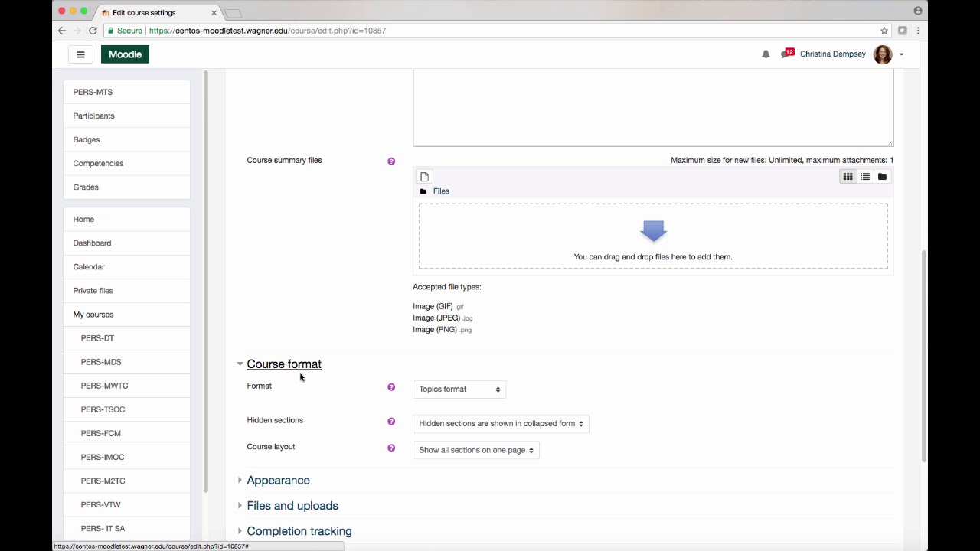The image size is (980, 551).
Task: Click the main page vertical scrollbar
Action: [923, 356]
